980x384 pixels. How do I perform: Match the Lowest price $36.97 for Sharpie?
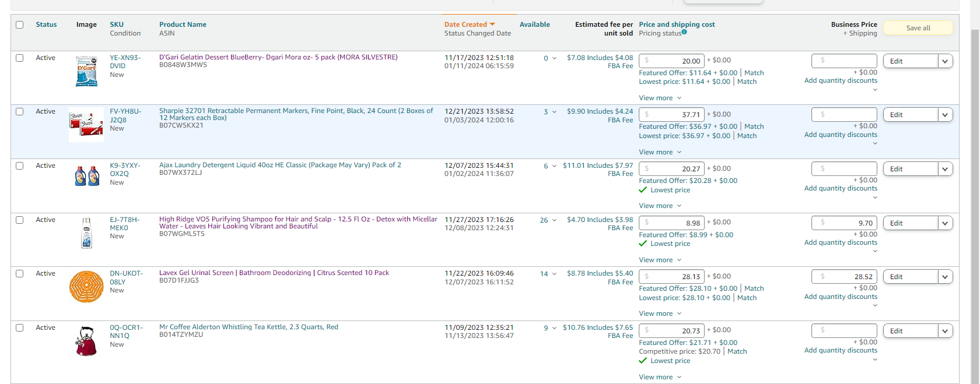tap(747, 136)
